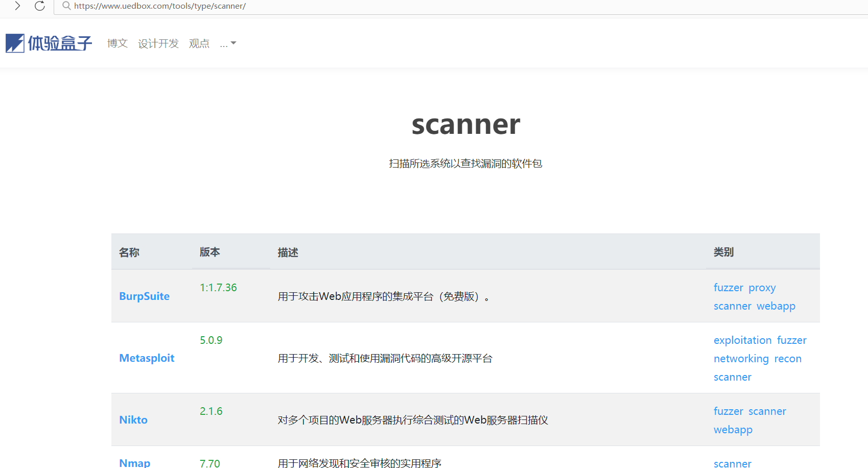
Task: Click the scanner page heading
Action: coord(466,124)
